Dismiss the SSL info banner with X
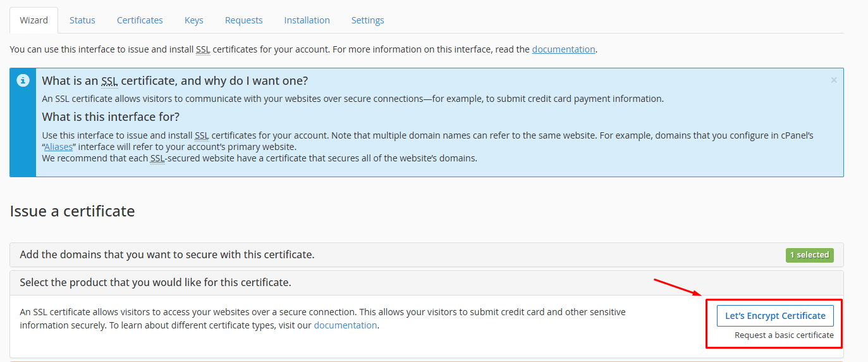Viewport: 868px width, 362px height. point(834,80)
